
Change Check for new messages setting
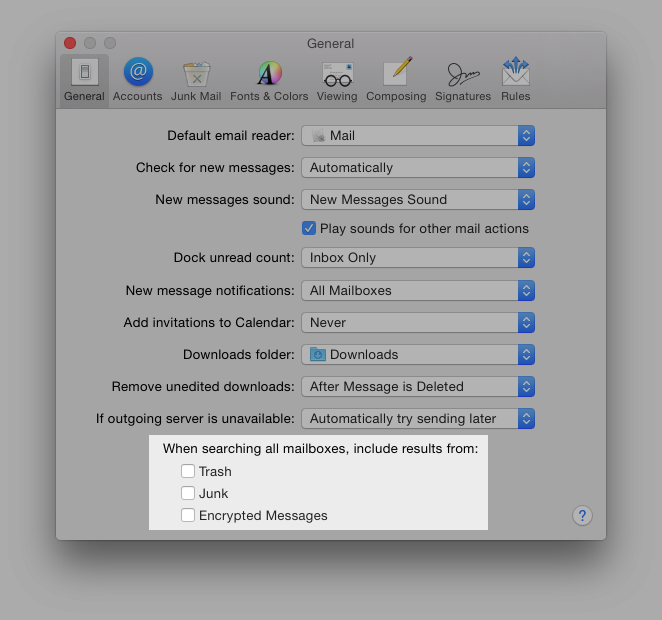tap(418, 168)
